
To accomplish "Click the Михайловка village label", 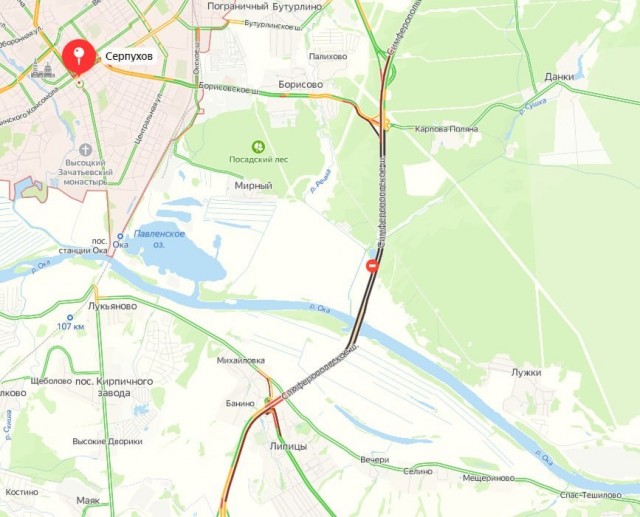I will [x=241, y=360].
